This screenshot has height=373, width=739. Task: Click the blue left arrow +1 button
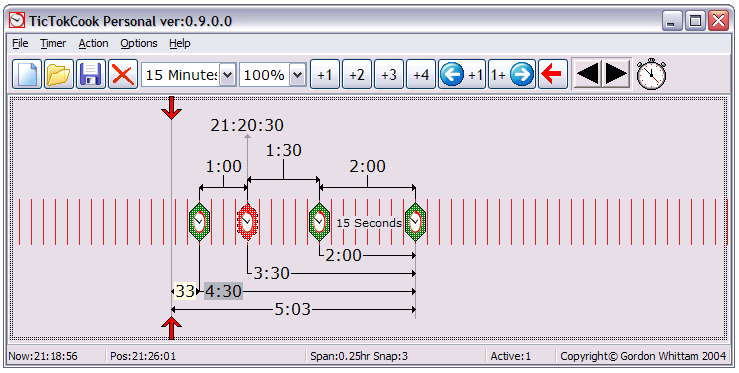click(462, 74)
